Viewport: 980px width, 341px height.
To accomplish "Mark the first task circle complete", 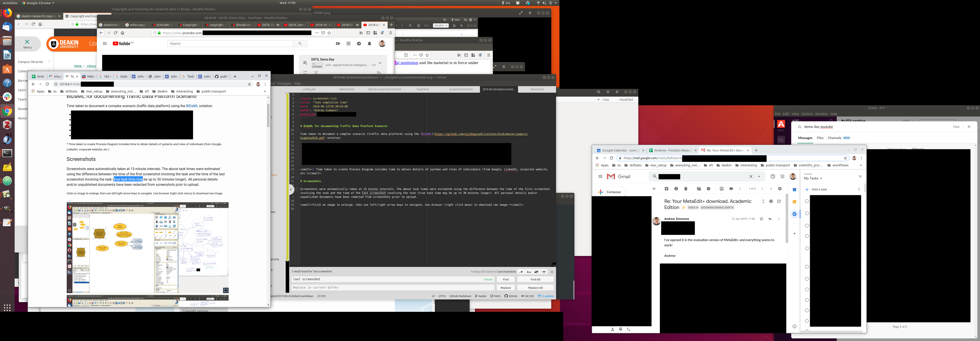I will click(x=807, y=202).
